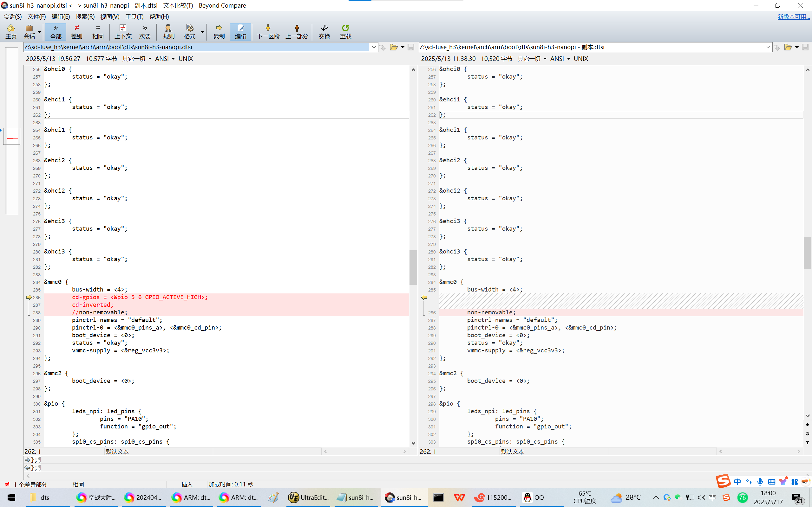812x507 pixels.
Task: Click the new version available link
Action: click(x=793, y=16)
